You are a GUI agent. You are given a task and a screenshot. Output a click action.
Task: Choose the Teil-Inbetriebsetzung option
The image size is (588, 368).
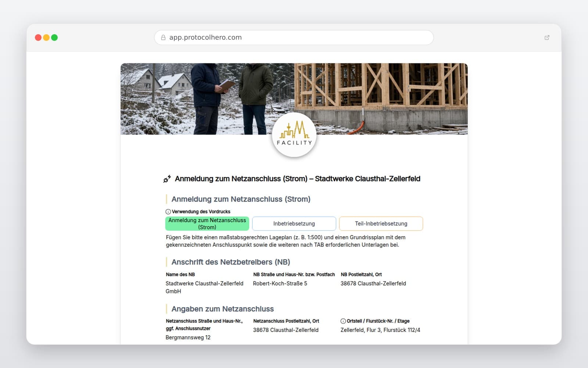point(381,224)
